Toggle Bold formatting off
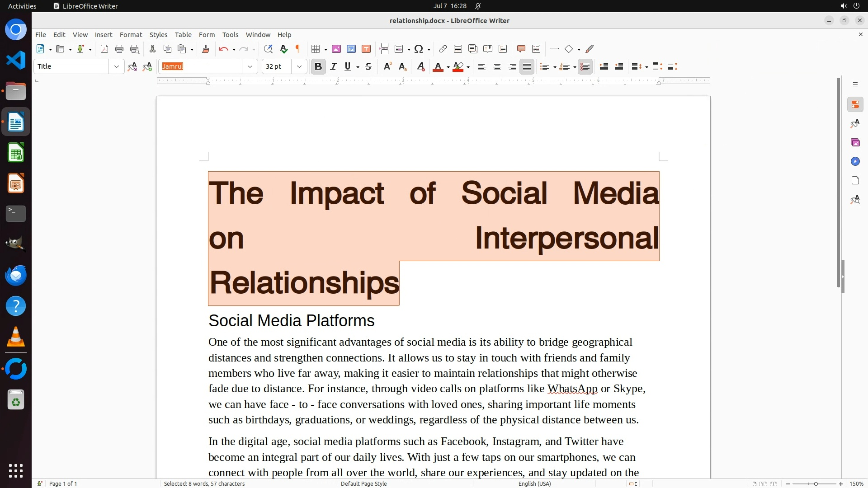Screen dimensions: 868x488 point(318,66)
